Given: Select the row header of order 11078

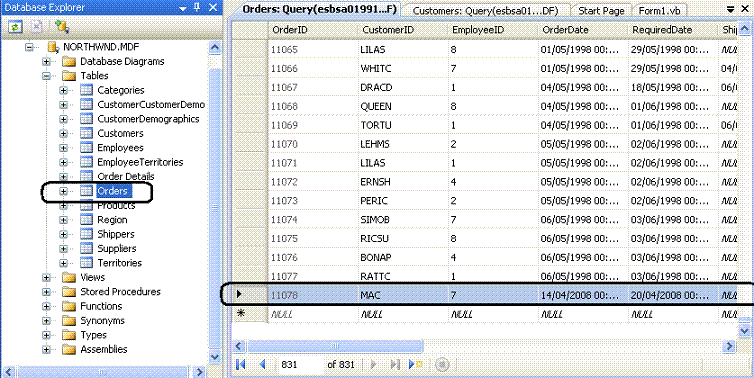Looking at the screenshot, I should coord(251,295).
